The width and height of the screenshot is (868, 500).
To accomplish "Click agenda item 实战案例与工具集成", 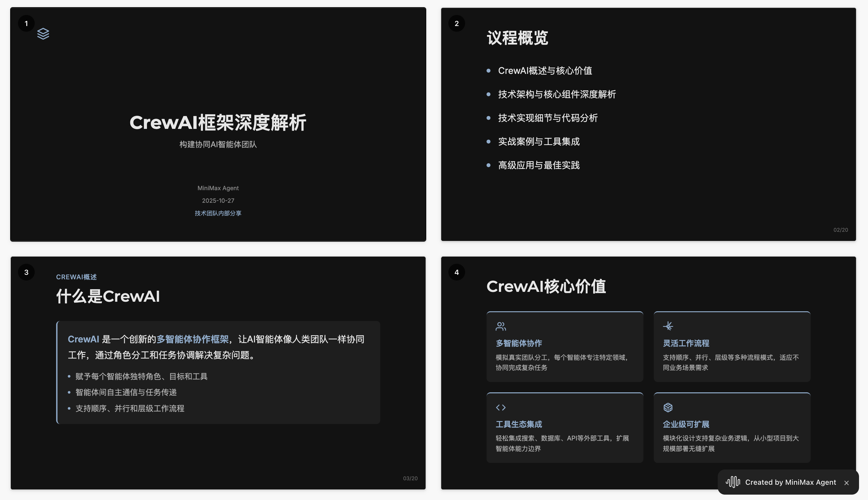I will click(538, 141).
